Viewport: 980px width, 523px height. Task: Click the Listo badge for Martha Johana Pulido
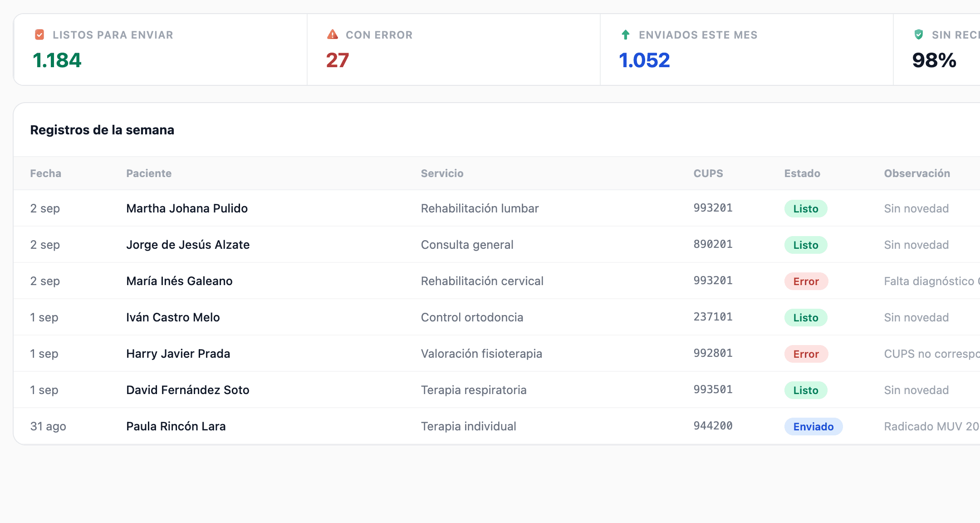point(806,209)
